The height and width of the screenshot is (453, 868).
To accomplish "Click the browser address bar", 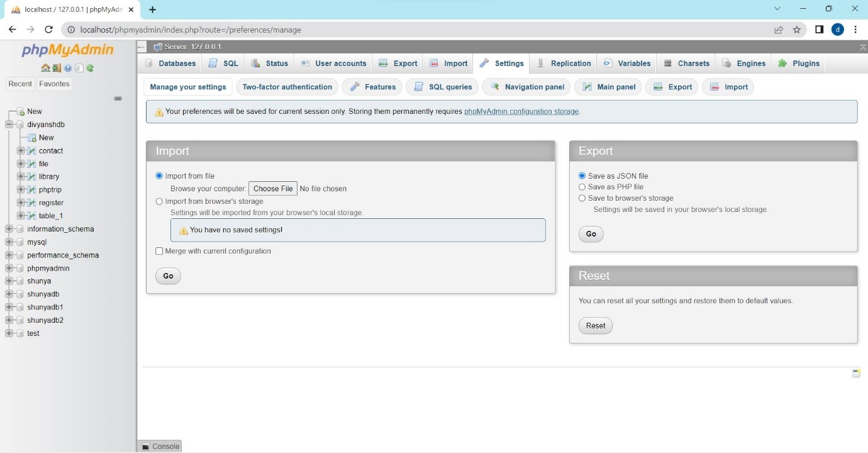I will tap(415, 30).
